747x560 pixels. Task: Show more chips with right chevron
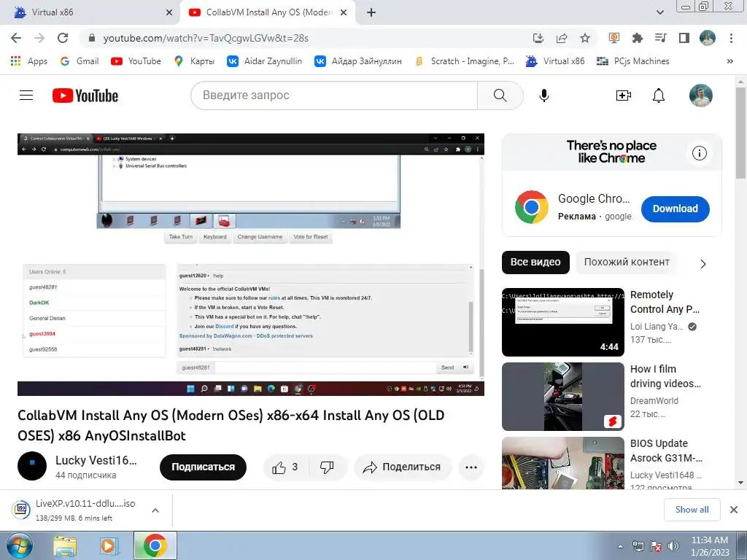[703, 264]
